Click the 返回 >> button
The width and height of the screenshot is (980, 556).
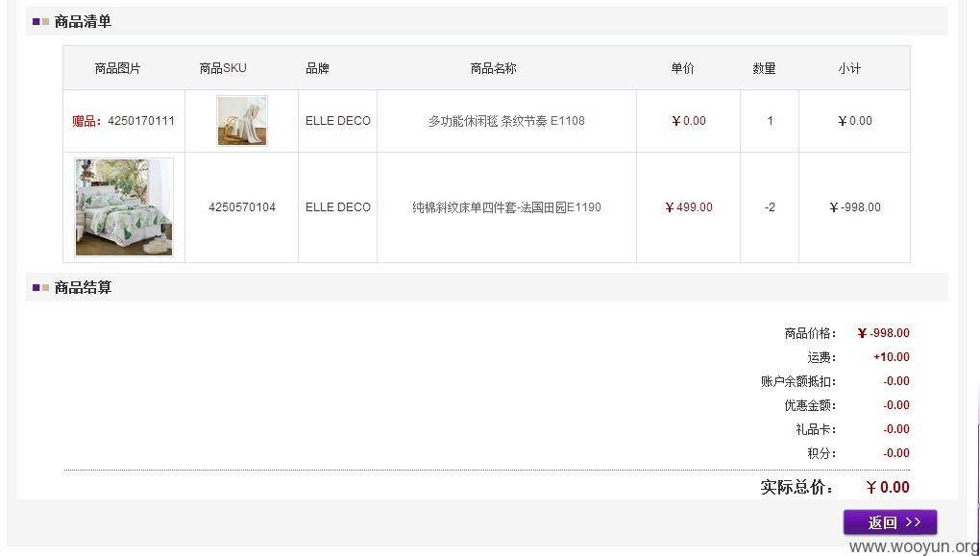tap(890, 522)
